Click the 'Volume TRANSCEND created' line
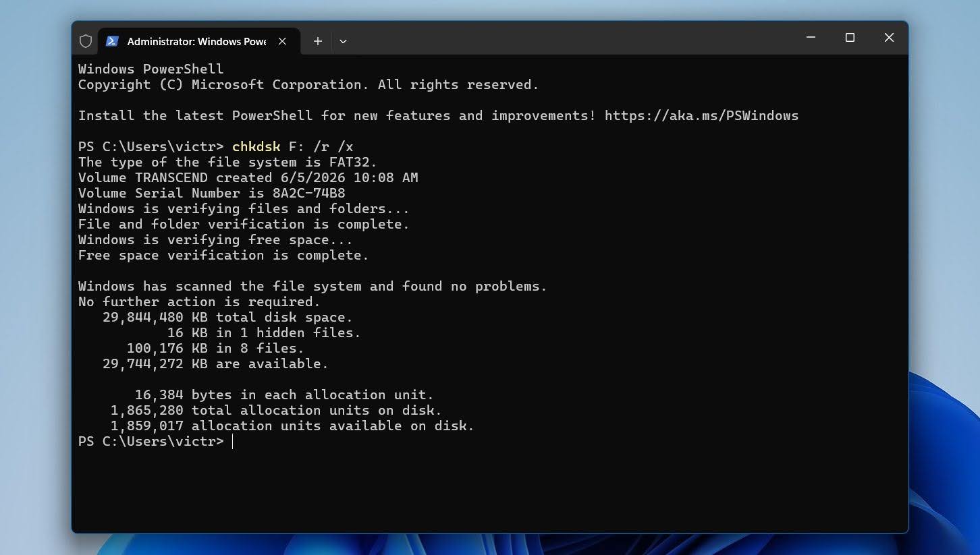This screenshot has width=980, height=555. (248, 177)
